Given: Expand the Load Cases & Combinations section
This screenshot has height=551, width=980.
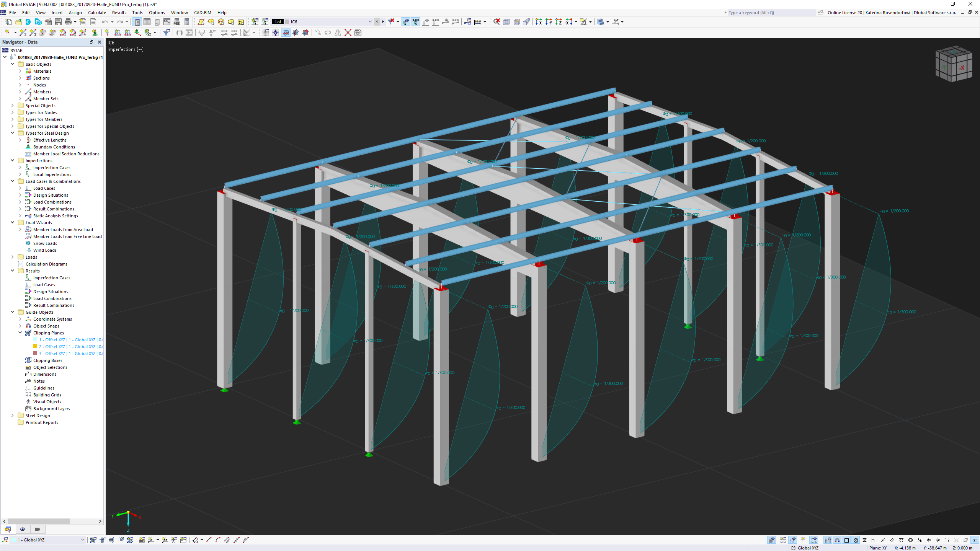Looking at the screenshot, I should click(13, 181).
